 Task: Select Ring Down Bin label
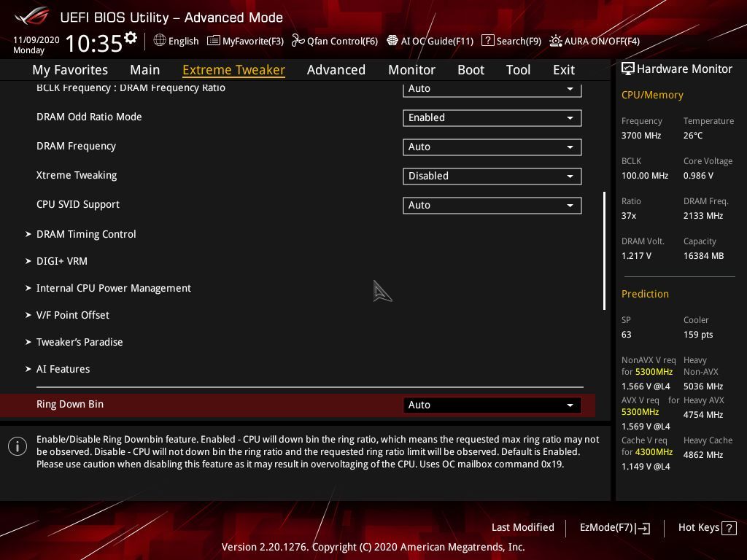coord(70,404)
